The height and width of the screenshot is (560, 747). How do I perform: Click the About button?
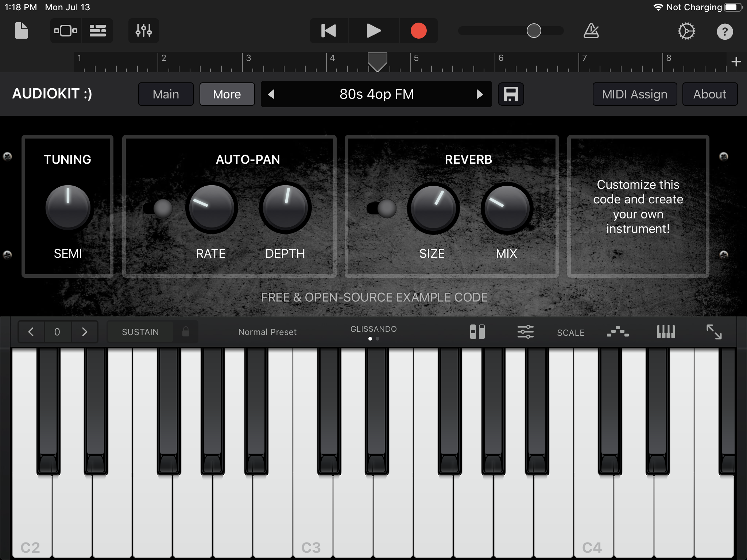tap(709, 94)
